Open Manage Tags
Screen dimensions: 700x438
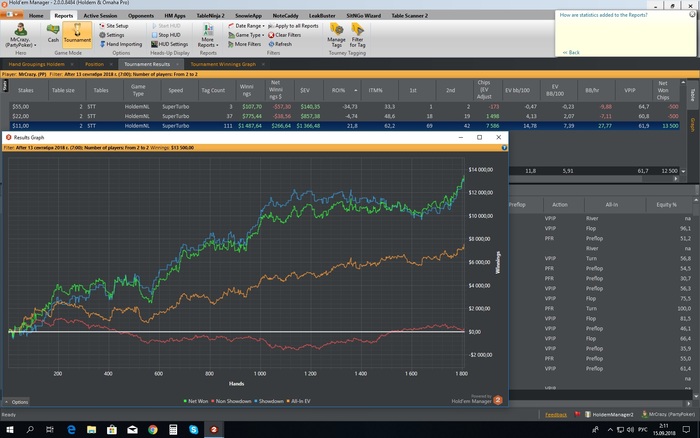(x=336, y=35)
